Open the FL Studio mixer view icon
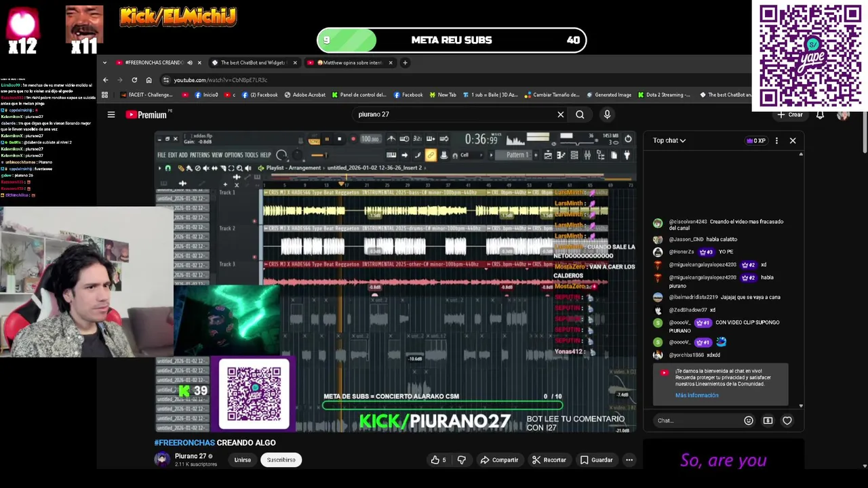Image resolution: width=868 pixels, height=488 pixels. [587, 155]
